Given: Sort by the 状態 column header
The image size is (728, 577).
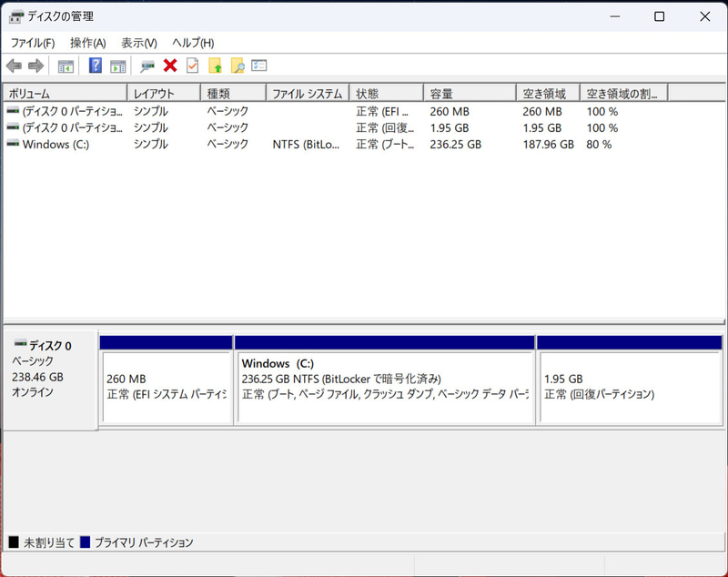Looking at the screenshot, I should tap(386, 94).
